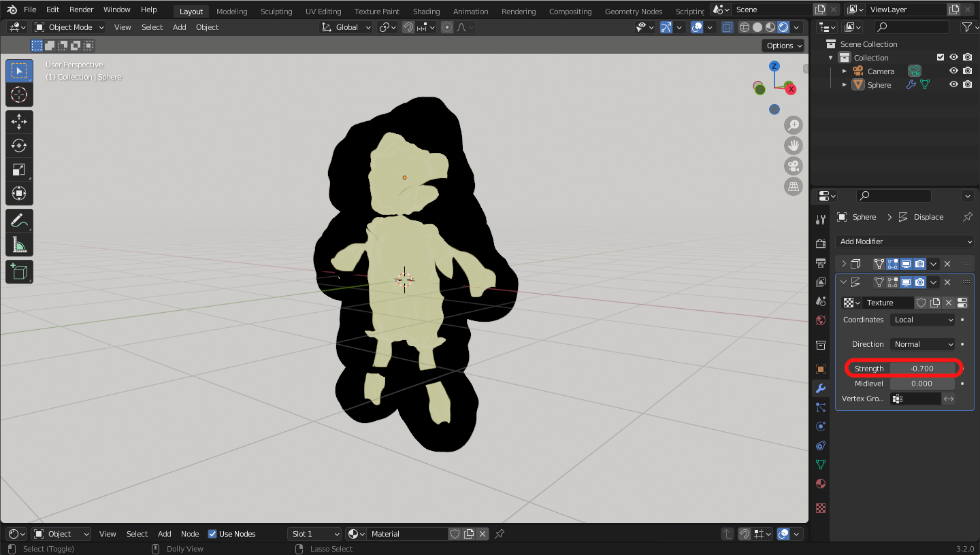Image resolution: width=980 pixels, height=555 pixels.
Task: Disable Sphere in renders
Action: click(x=968, y=85)
